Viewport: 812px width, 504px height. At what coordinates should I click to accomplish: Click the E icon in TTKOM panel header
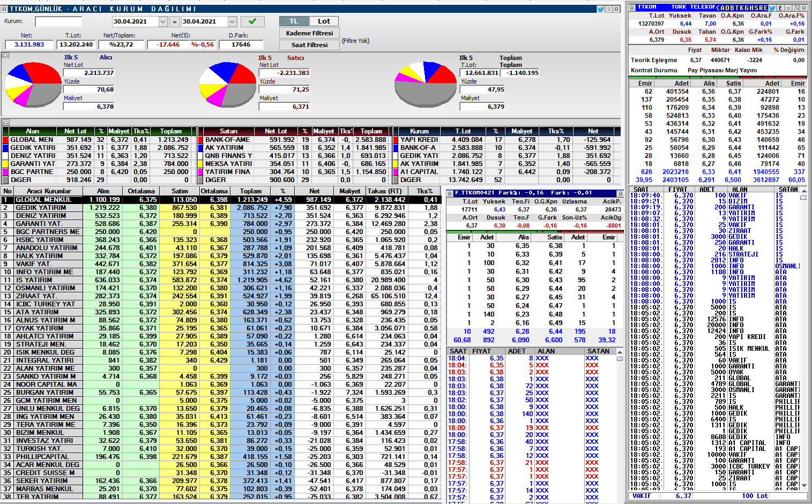780,7
